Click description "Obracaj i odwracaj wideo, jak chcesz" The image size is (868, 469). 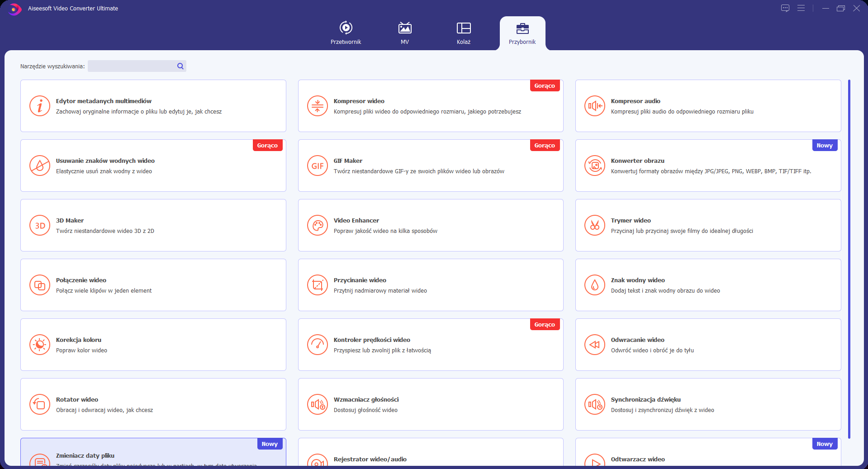point(104,410)
